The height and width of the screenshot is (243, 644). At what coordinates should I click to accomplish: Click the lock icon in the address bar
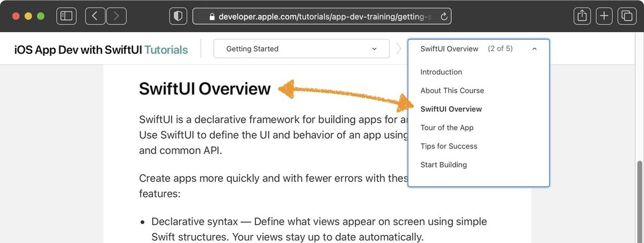[x=212, y=17]
